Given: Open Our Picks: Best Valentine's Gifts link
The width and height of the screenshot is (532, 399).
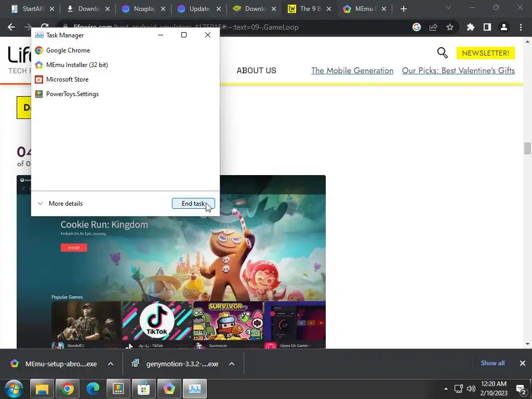Looking at the screenshot, I should 458,71.
